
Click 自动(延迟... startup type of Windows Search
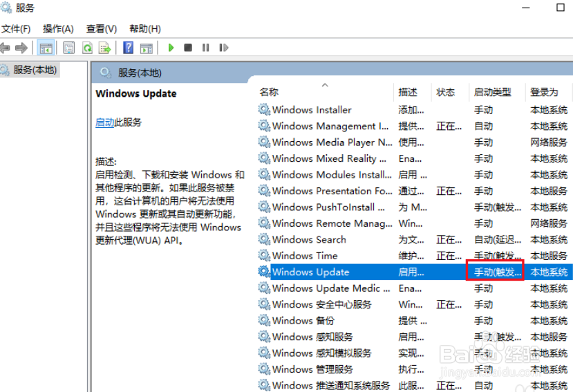coord(498,239)
